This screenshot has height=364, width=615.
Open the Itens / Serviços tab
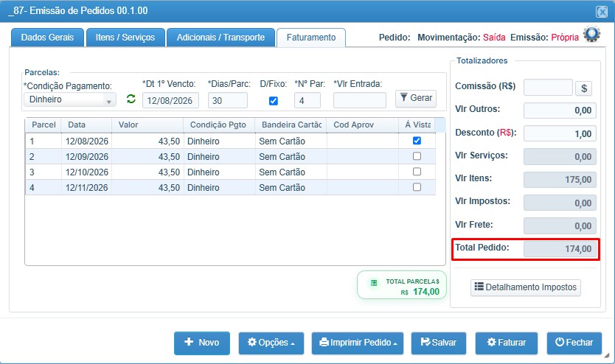pos(125,38)
